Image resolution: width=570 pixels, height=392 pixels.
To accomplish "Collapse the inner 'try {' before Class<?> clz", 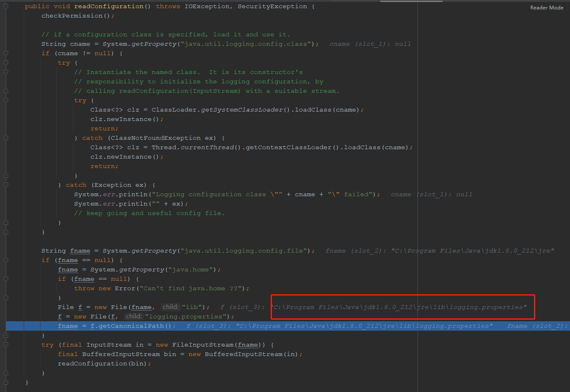I will 6,100.
